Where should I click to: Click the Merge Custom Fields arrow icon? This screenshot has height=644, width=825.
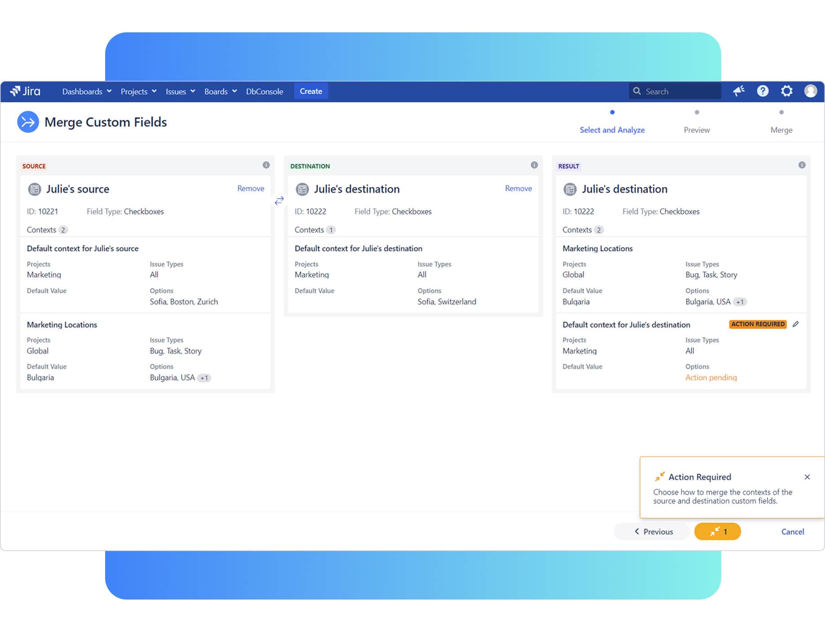tap(28, 122)
